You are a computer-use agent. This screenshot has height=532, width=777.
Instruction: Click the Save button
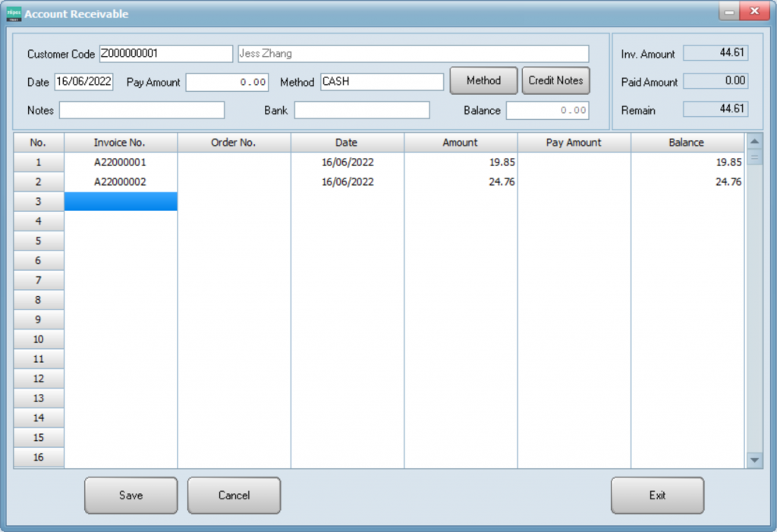tap(131, 496)
